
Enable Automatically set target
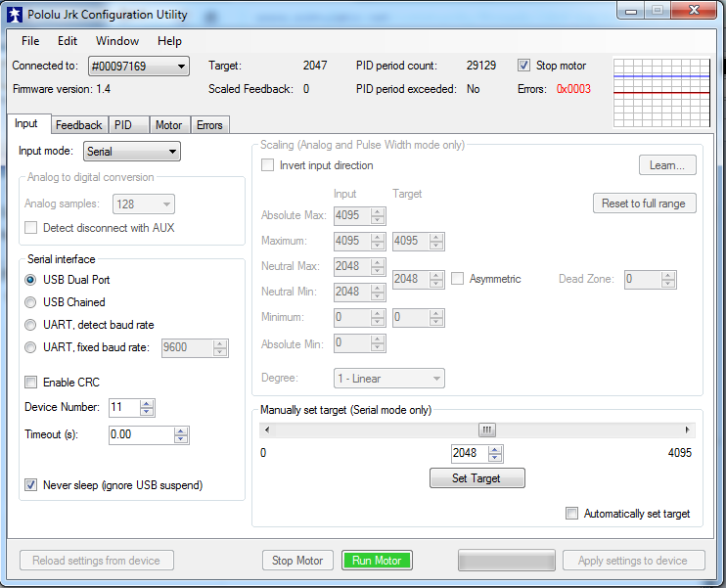tap(571, 514)
